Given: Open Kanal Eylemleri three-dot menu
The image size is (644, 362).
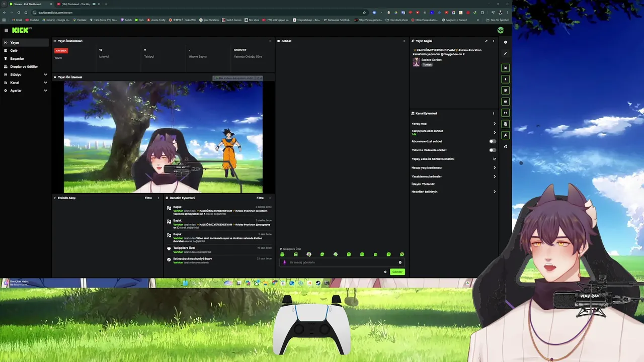Looking at the screenshot, I should 494,114.
